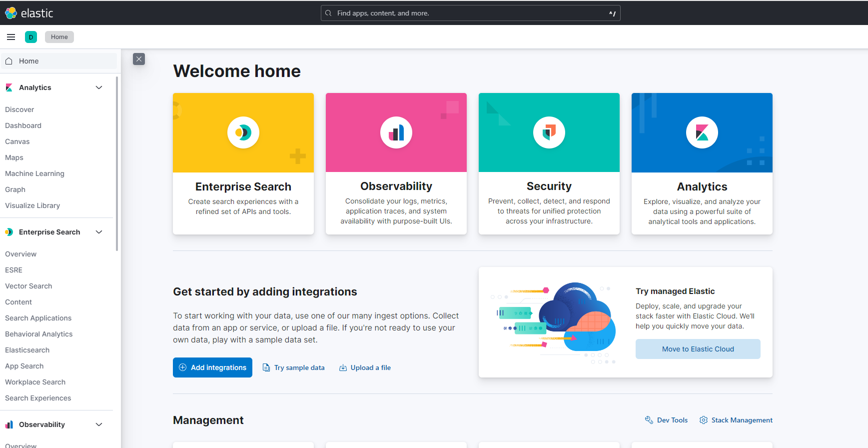
Task: Click the Analytics section heading in sidebar
Action: click(x=35, y=87)
